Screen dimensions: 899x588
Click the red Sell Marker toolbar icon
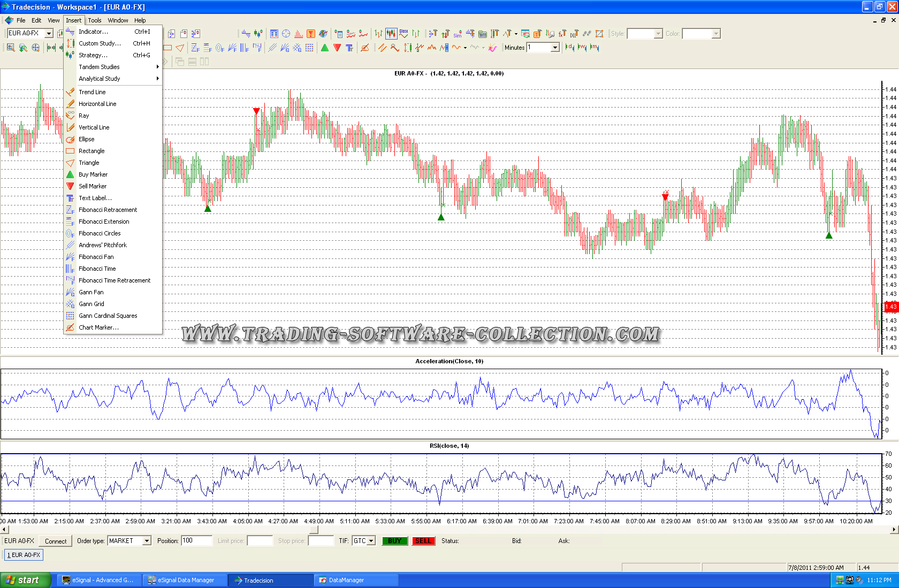click(337, 48)
